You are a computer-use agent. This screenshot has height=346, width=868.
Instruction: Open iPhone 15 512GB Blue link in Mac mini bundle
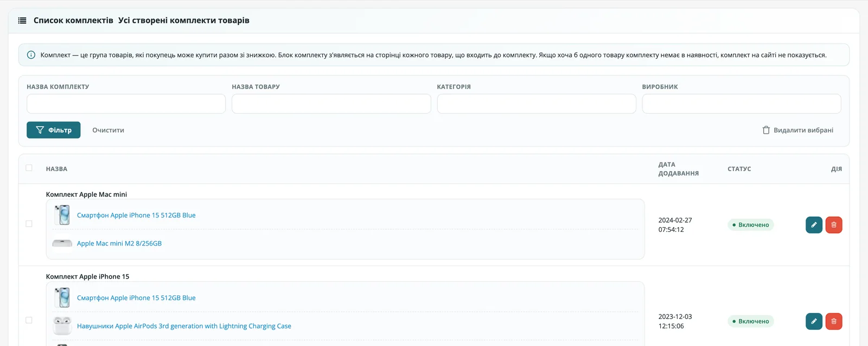136,216
